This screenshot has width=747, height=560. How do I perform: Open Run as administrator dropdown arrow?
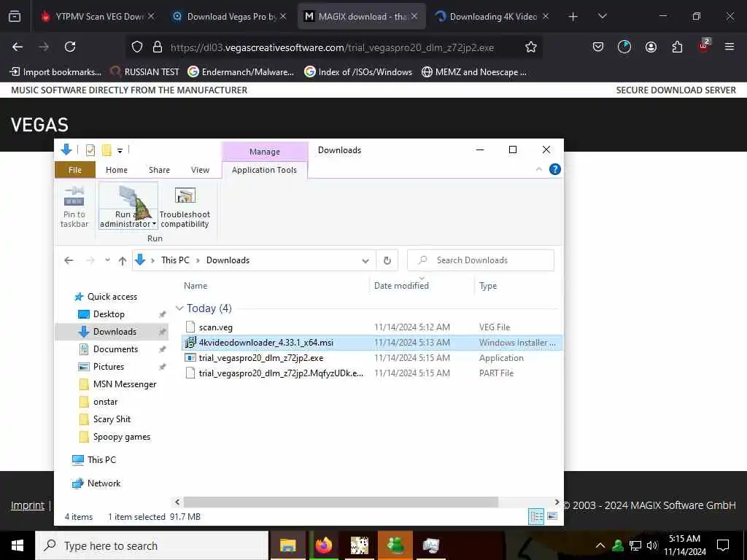click(x=155, y=225)
